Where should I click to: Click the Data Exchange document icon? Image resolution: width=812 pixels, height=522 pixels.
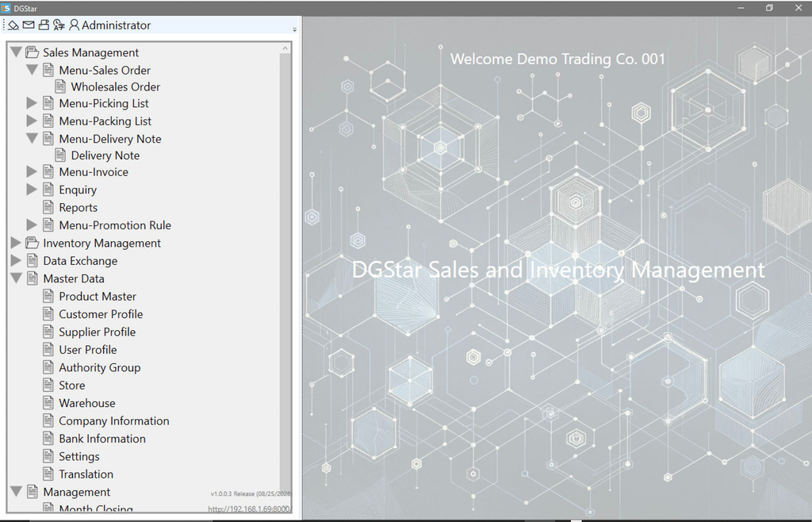pos(33,260)
